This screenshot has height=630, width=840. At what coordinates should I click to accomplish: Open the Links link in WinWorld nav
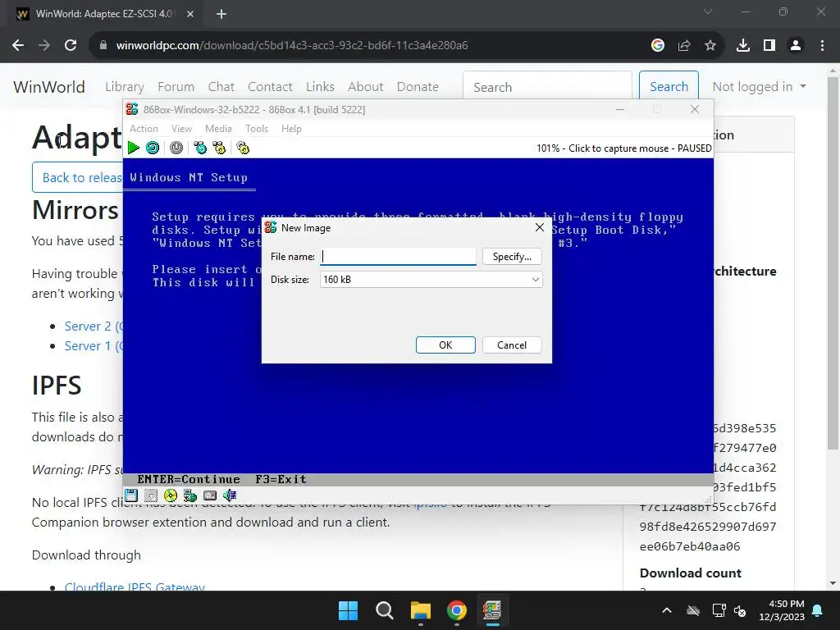(321, 87)
